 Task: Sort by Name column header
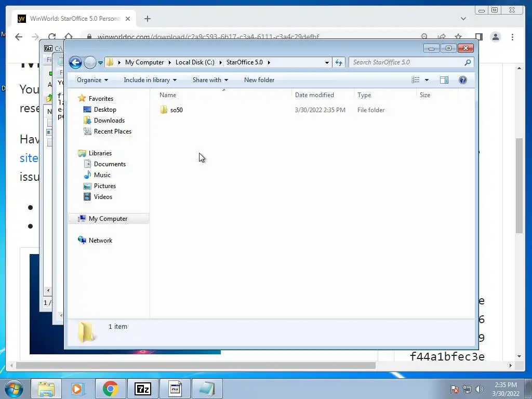coord(224,95)
